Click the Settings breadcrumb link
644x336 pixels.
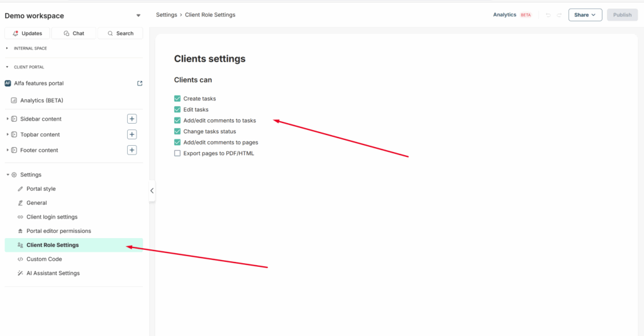pyautogui.click(x=166, y=15)
